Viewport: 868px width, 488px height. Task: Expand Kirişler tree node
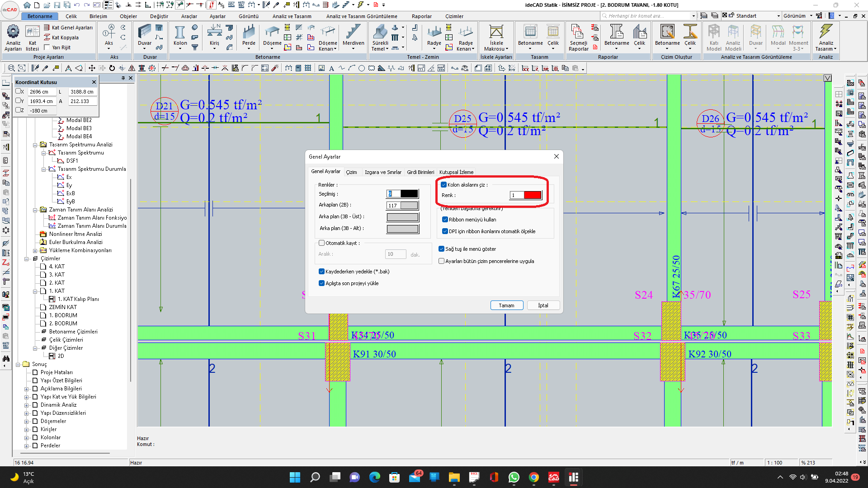point(27,430)
